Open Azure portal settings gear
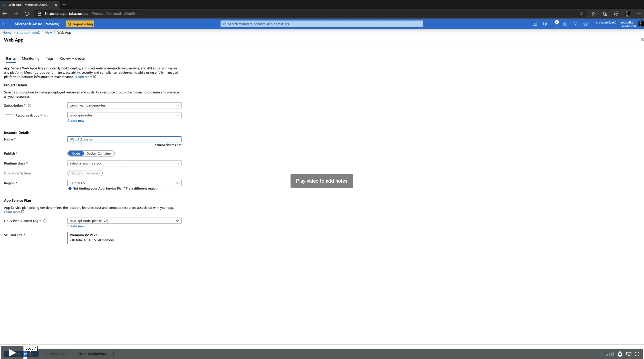The width and height of the screenshot is (644, 359). 565,24
